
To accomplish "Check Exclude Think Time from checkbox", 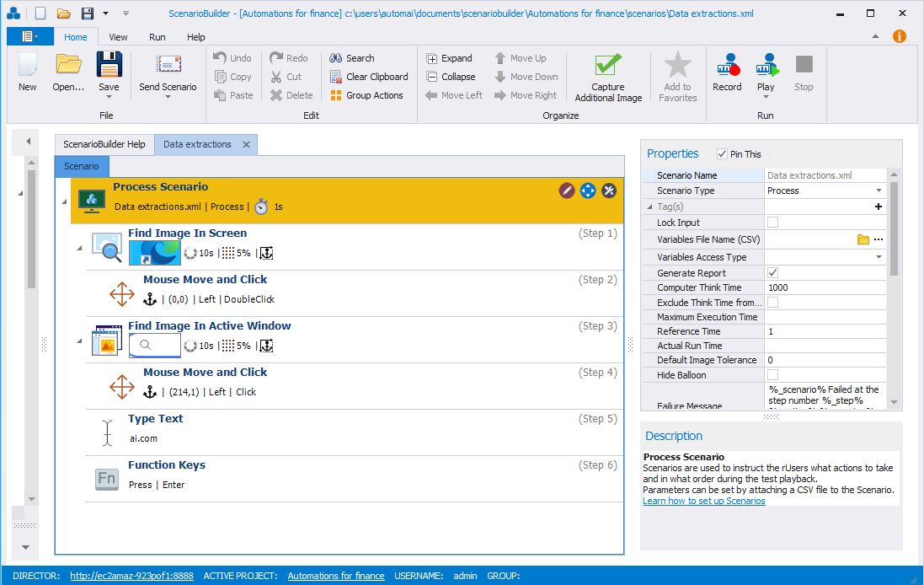I will coord(772,302).
